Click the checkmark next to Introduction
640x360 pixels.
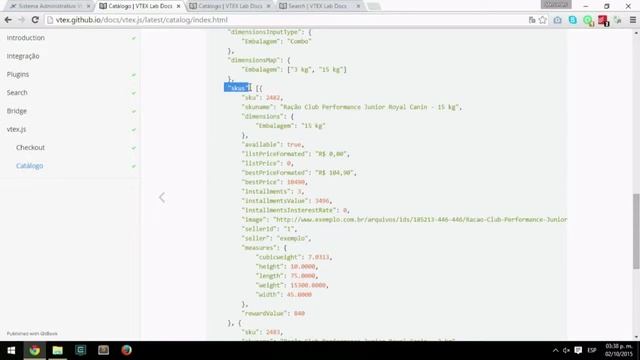(x=133, y=38)
